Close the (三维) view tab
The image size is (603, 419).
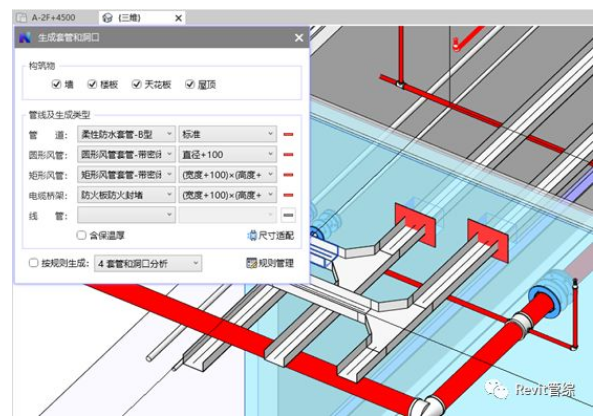[178, 18]
